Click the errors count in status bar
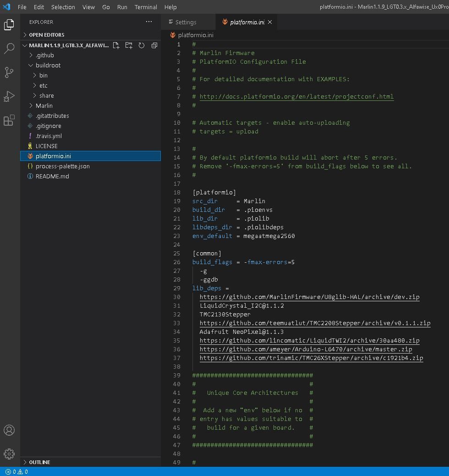Image resolution: width=449 pixels, height=476 pixels. [11, 472]
